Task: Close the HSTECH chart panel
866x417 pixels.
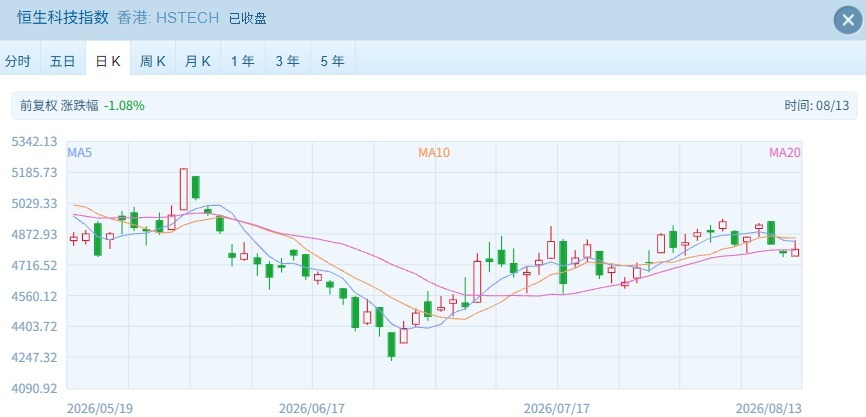Action: (x=848, y=20)
